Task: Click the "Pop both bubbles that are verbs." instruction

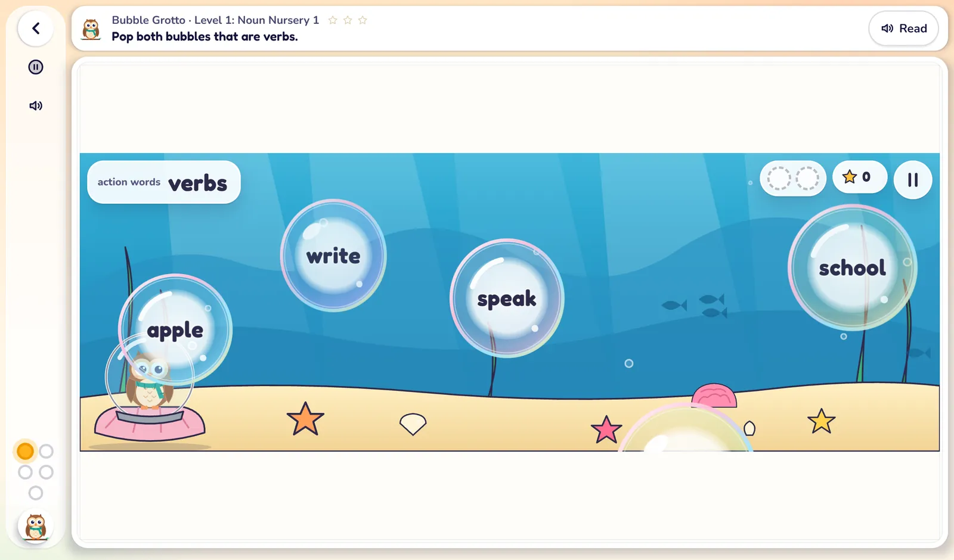Action: (x=205, y=37)
